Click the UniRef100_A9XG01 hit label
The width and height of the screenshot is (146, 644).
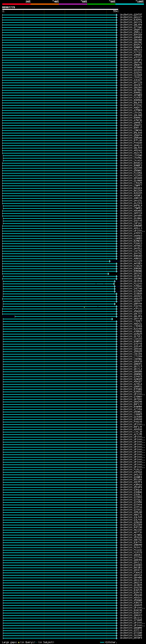pyautogui.click(x=131, y=598)
